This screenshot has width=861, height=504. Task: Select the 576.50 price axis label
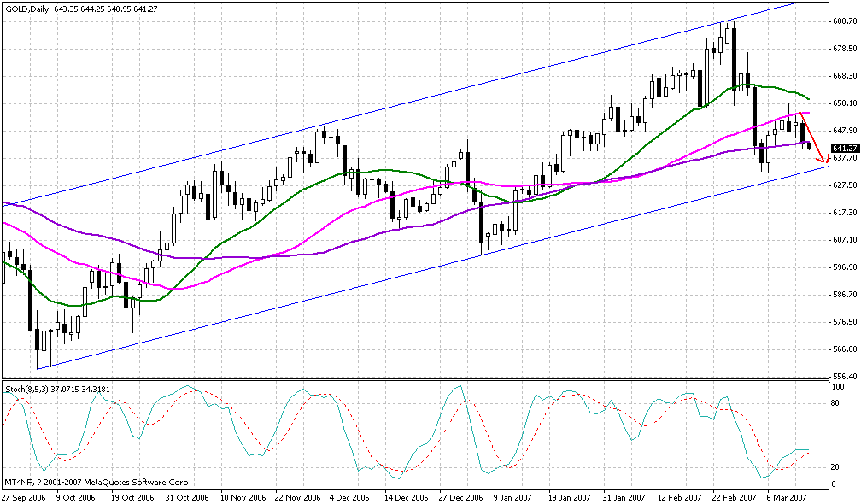tap(845, 322)
